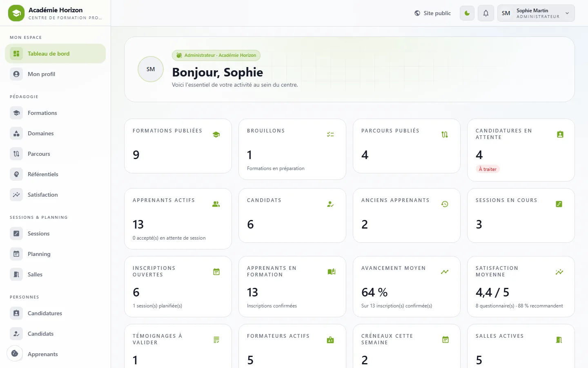Click the Anciens apprenants history icon

[445, 204]
